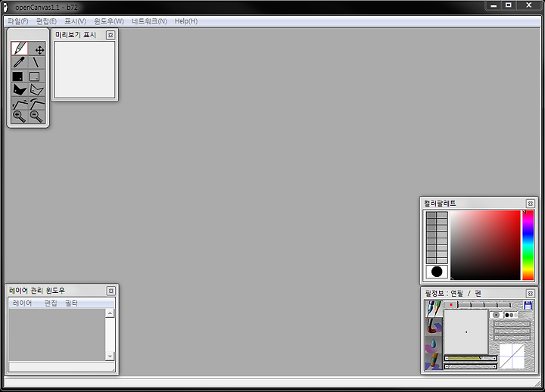
Task: Click the first textured brush parameter slider
Action: coord(512,324)
